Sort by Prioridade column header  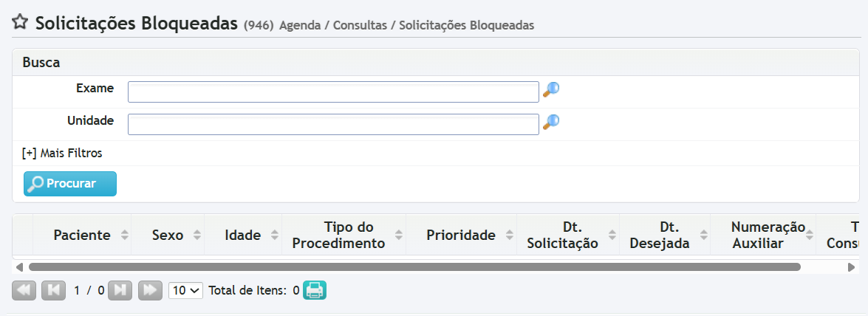pos(461,236)
